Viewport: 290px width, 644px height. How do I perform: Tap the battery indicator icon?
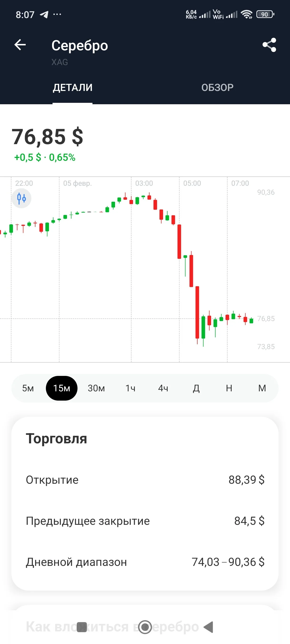(265, 14)
